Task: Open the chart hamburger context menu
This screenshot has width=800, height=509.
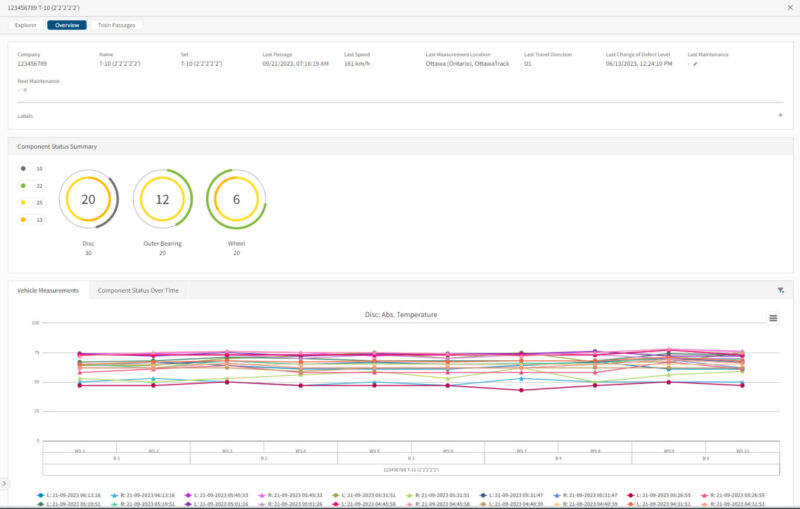Action: pyautogui.click(x=773, y=318)
